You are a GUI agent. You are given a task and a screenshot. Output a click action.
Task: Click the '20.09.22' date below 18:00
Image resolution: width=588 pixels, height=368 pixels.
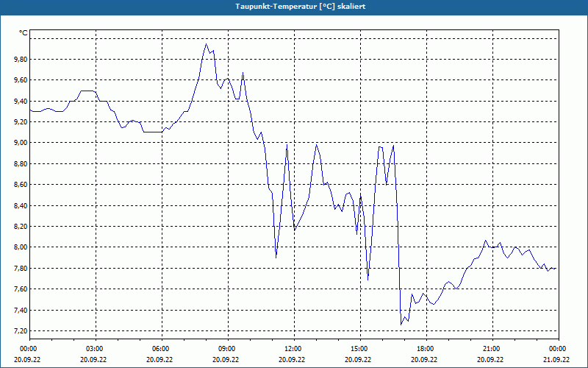[424, 359]
